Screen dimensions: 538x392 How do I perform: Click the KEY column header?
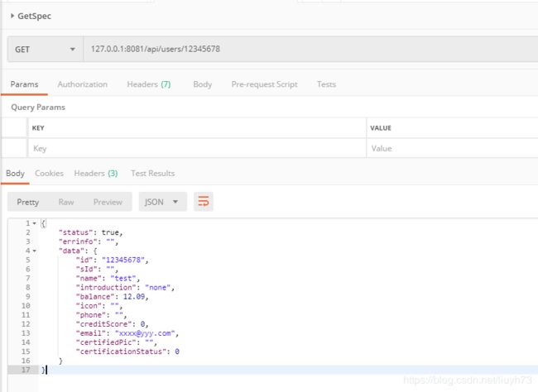(38, 128)
